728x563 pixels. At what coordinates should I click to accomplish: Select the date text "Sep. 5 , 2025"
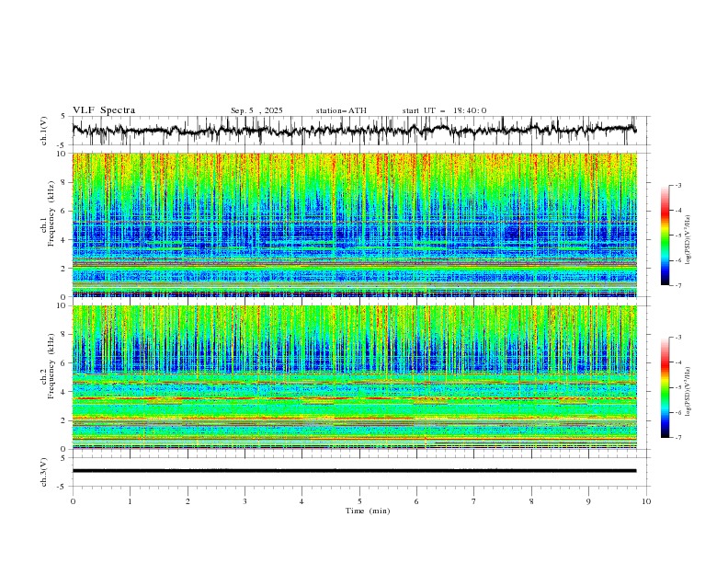tap(256, 110)
